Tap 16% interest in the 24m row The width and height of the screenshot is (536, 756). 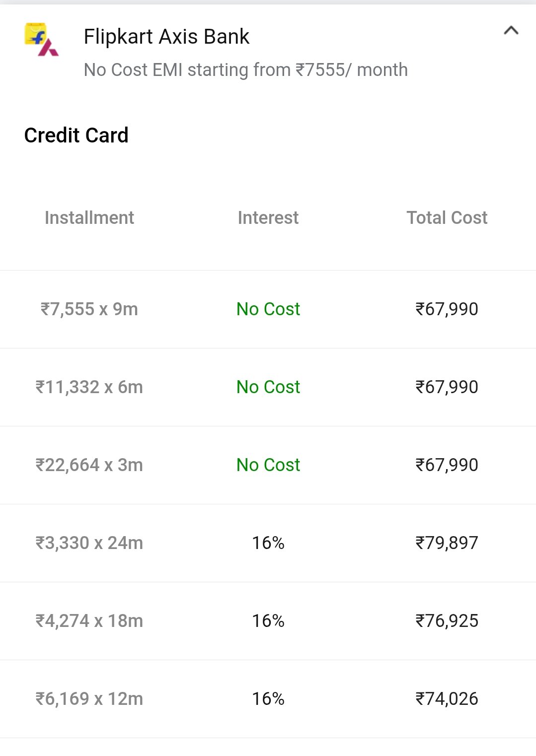point(268,543)
